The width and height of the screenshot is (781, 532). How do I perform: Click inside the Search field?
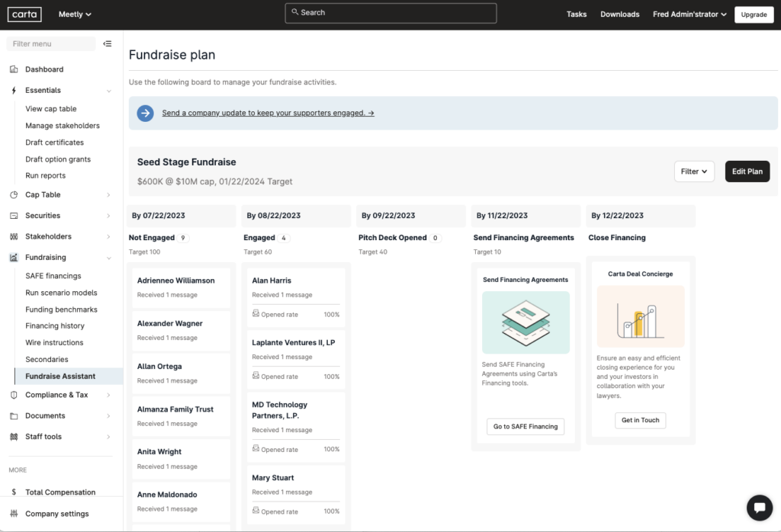[390, 12]
